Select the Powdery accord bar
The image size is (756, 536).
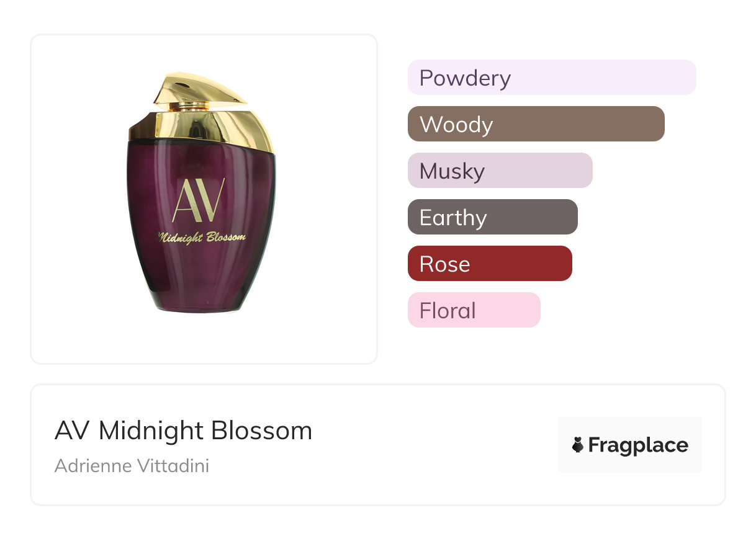coord(552,78)
